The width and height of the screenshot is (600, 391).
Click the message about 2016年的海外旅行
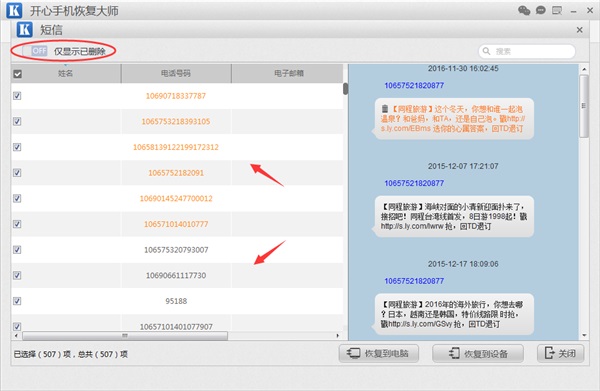click(x=452, y=314)
